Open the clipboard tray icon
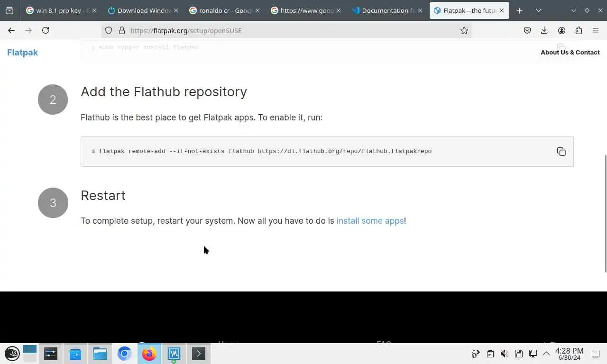The width and height of the screenshot is (607, 364). (x=490, y=354)
